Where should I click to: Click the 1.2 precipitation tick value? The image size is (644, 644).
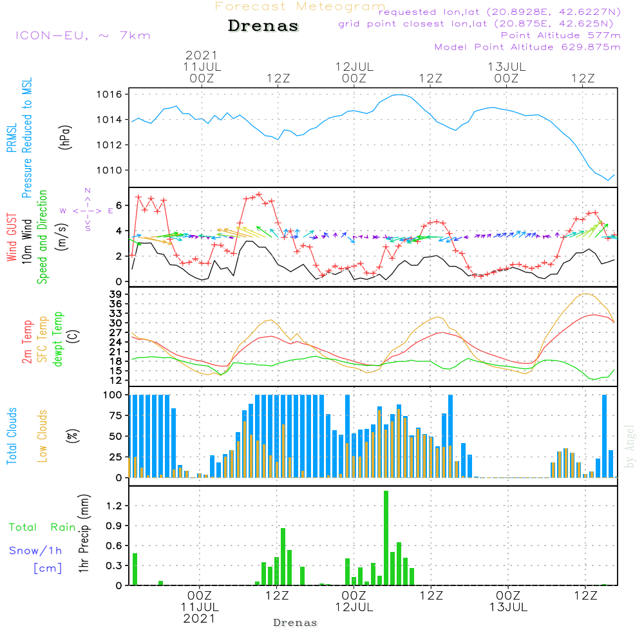click(114, 506)
